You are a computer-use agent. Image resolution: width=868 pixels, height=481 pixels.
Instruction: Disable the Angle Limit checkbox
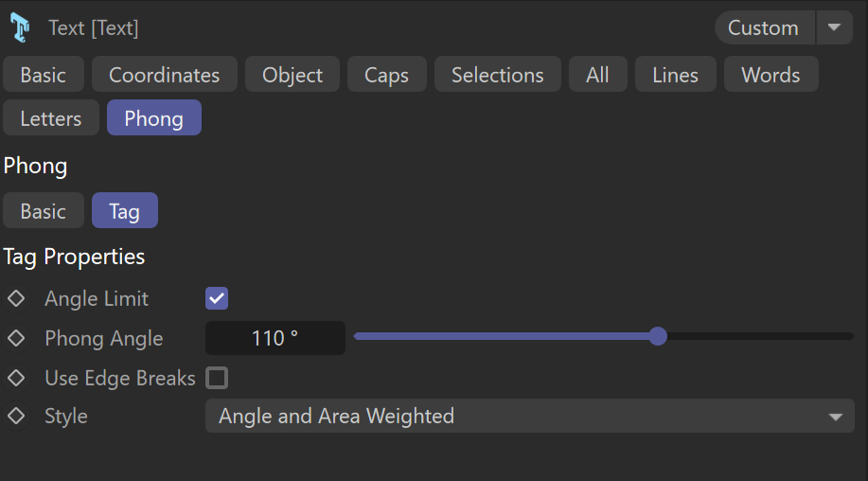pos(217,298)
